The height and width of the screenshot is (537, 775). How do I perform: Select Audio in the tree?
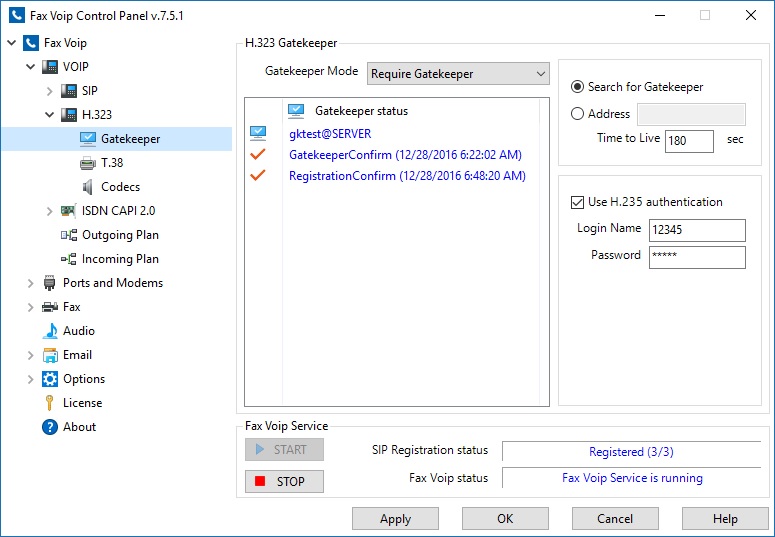[79, 331]
